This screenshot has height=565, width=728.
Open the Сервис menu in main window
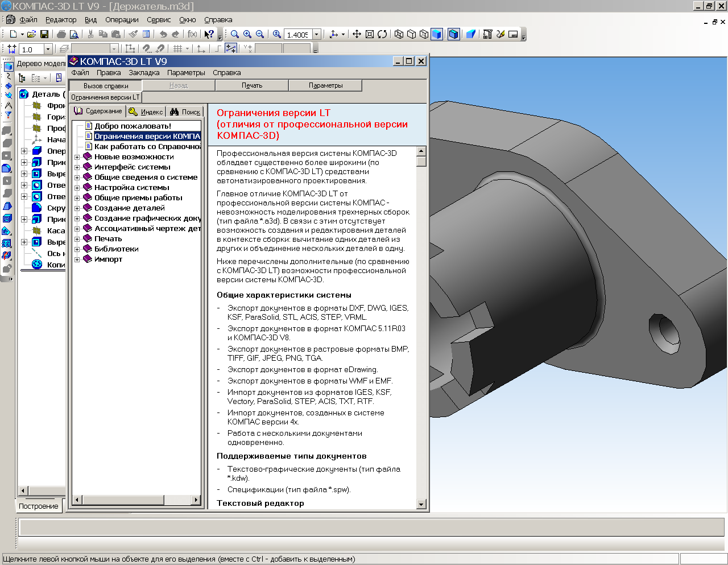159,20
